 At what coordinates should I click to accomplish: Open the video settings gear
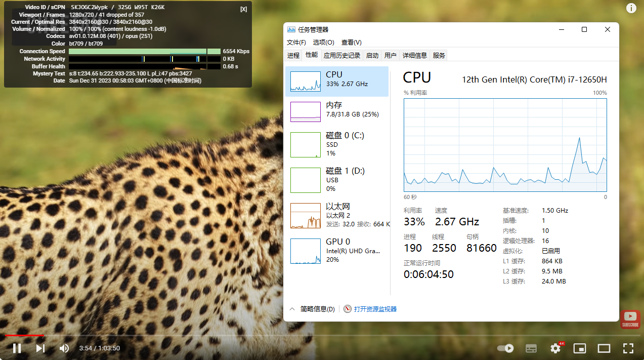click(x=555, y=348)
